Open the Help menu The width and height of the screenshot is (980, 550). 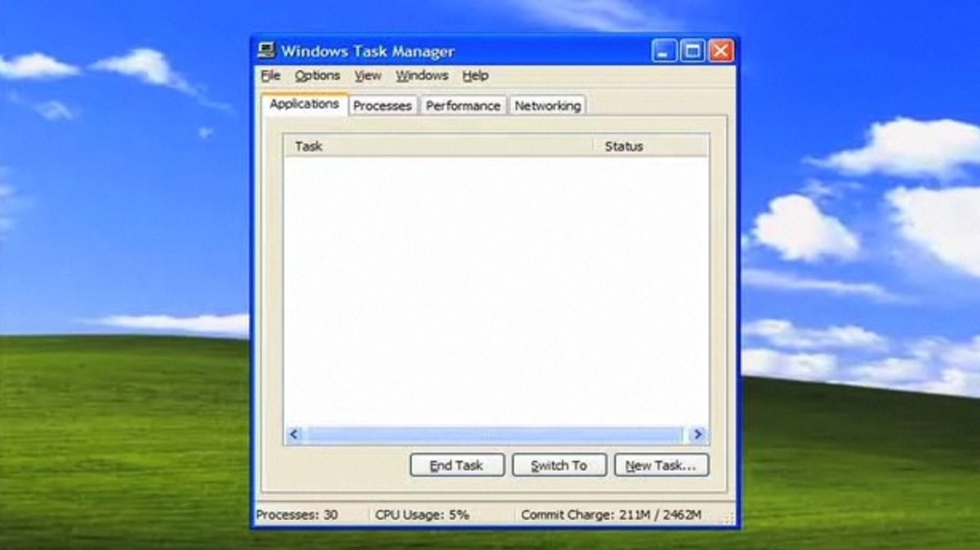click(475, 76)
